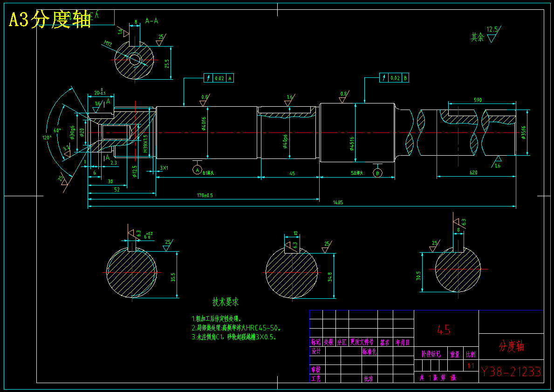Select the "120°" angle dimension
The width and height of the screenshot is (554, 392).
pos(48,138)
